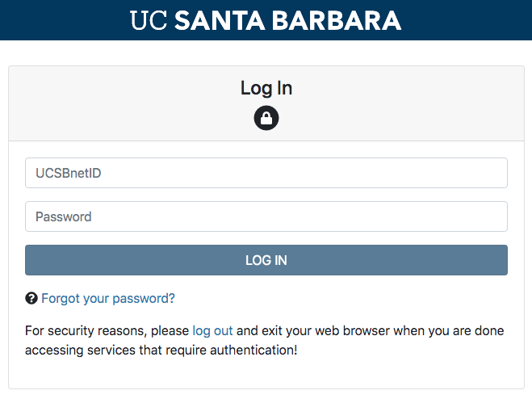This screenshot has width=532, height=399.
Task: Click the serif UC lettering in the header
Action: [149, 20]
